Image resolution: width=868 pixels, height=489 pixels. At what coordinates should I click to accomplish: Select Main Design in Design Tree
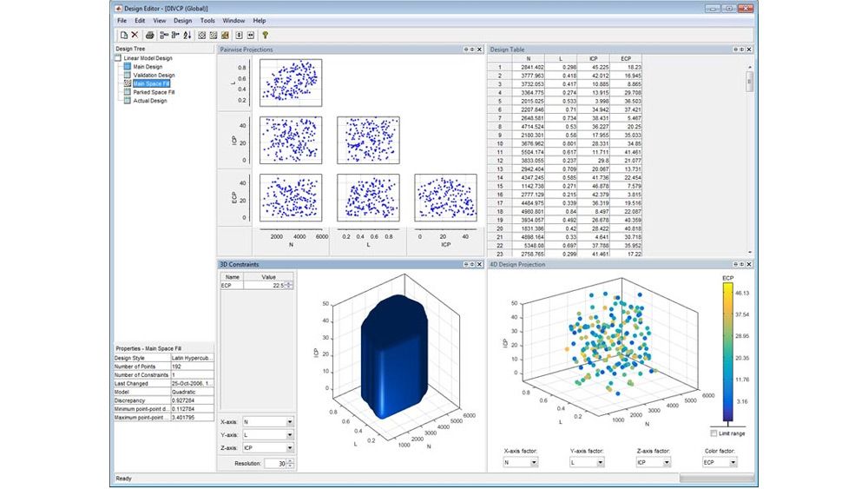pyautogui.click(x=147, y=66)
